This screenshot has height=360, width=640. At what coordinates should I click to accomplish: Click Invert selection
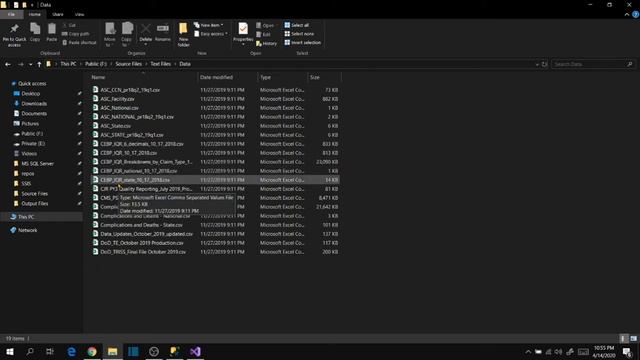click(x=302, y=42)
